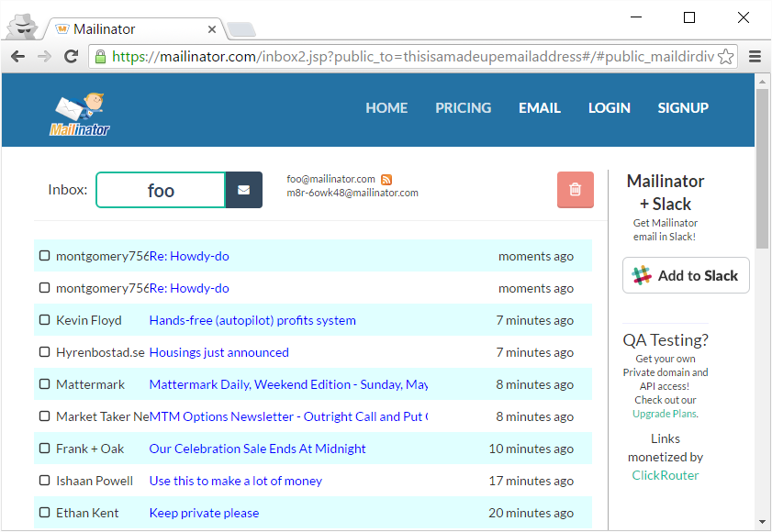
Task: Click the incognito spy icon
Action: coord(23,27)
